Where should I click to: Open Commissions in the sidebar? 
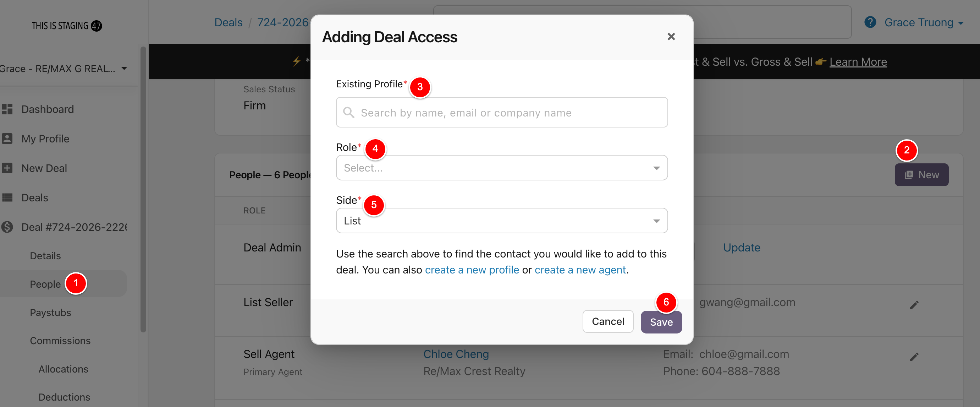click(x=60, y=341)
